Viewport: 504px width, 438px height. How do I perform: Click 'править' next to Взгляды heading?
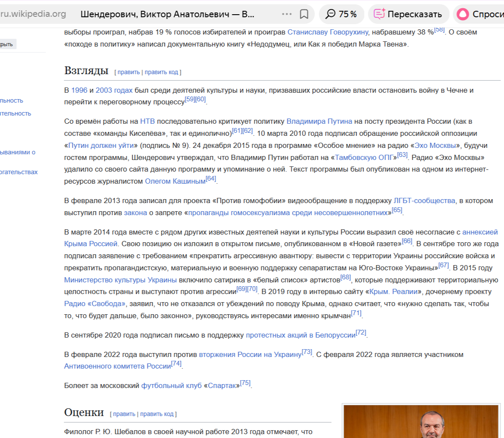pyautogui.click(x=128, y=72)
